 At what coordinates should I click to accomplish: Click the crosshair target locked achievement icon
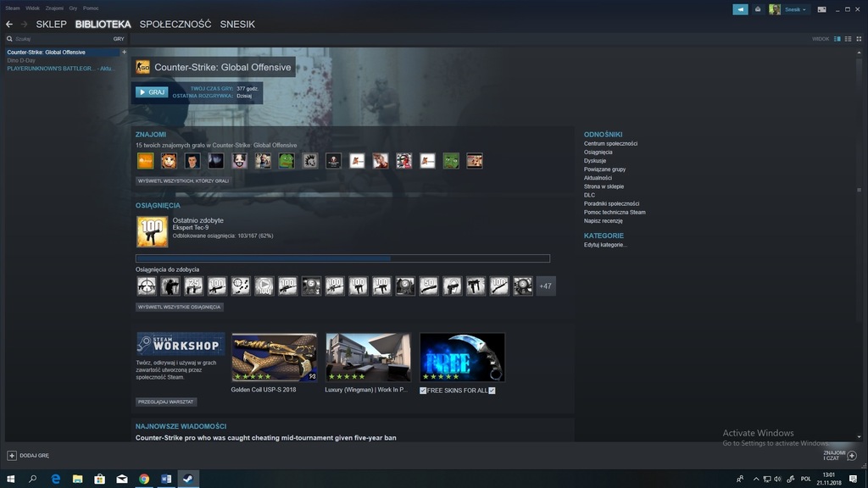pyautogui.click(x=147, y=286)
